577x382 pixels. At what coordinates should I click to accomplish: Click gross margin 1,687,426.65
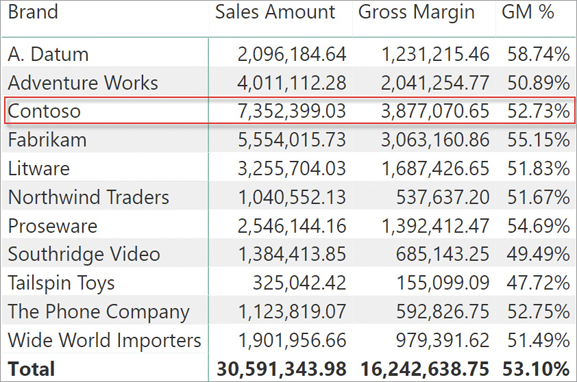(x=435, y=169)
